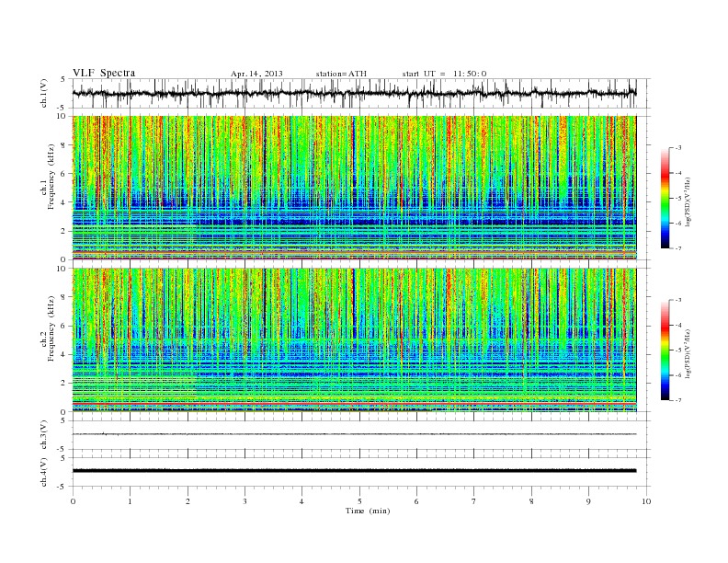Click time-axis tick label '3'

[x=245, y=501]
